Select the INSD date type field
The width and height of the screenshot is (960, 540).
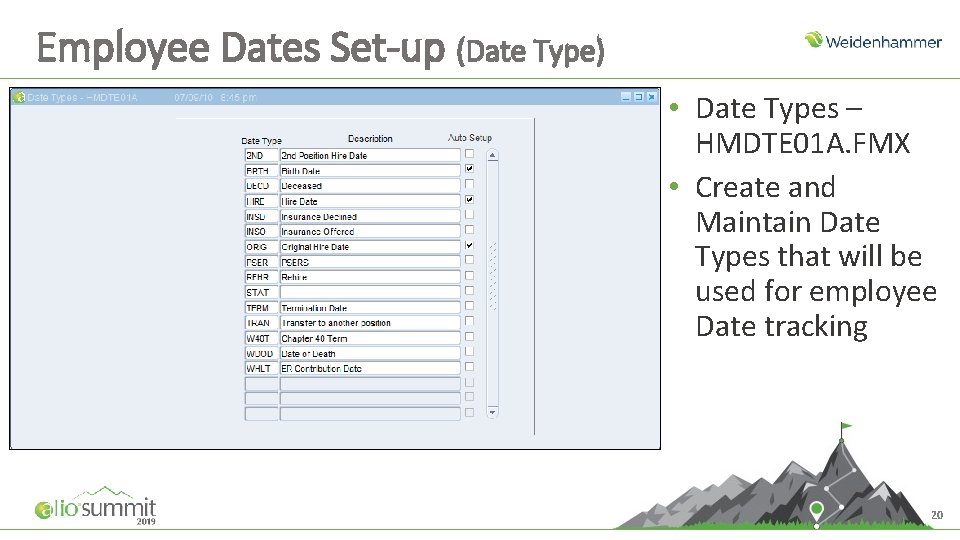[x=261, y=216]
